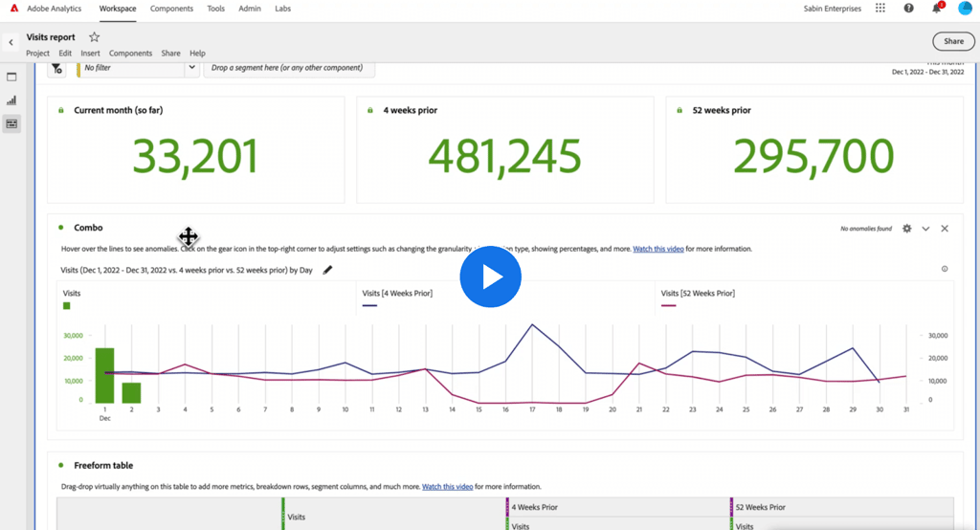Click the filter funnel icon
The image size is (980, 530).
point(56,68)
